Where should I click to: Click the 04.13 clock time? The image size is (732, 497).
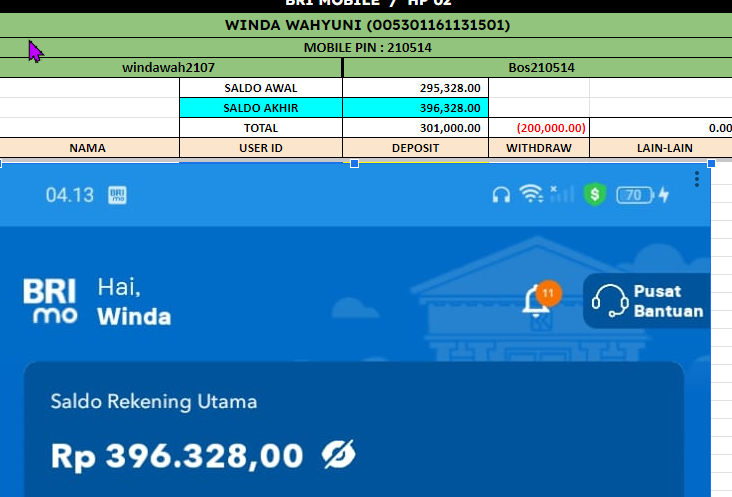70,195
